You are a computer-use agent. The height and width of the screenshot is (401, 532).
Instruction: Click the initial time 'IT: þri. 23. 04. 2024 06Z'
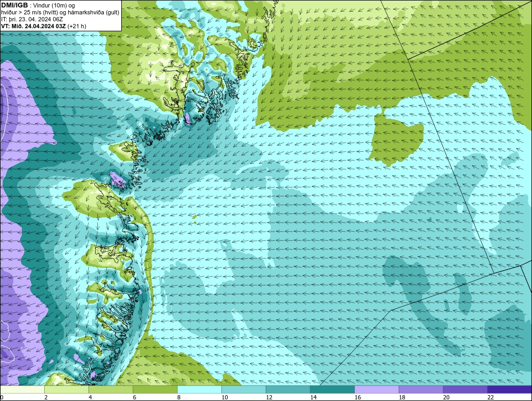tap(32, 19)
